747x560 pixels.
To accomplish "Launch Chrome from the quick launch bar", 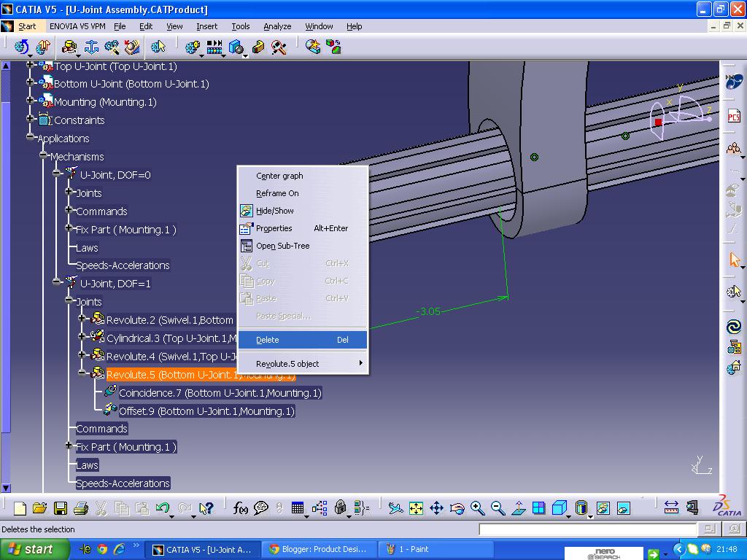I will point(102,549).
